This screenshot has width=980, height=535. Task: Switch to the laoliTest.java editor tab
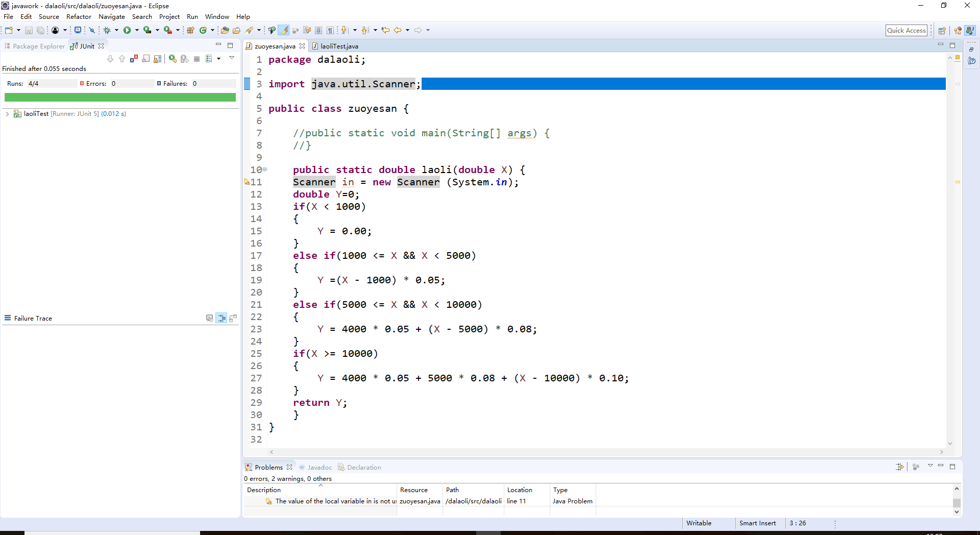(x=339, y=46)
